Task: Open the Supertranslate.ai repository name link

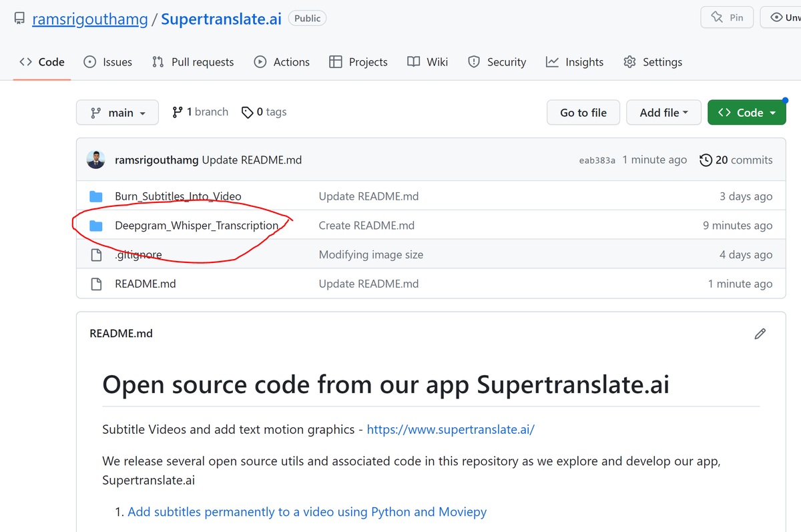Action: [x=222, y=19]
